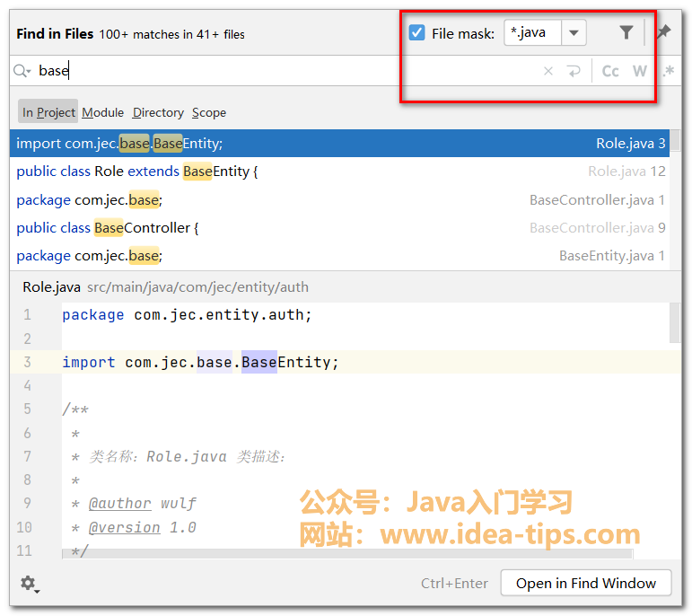Expand the file mask dropdown arrow

574,33
